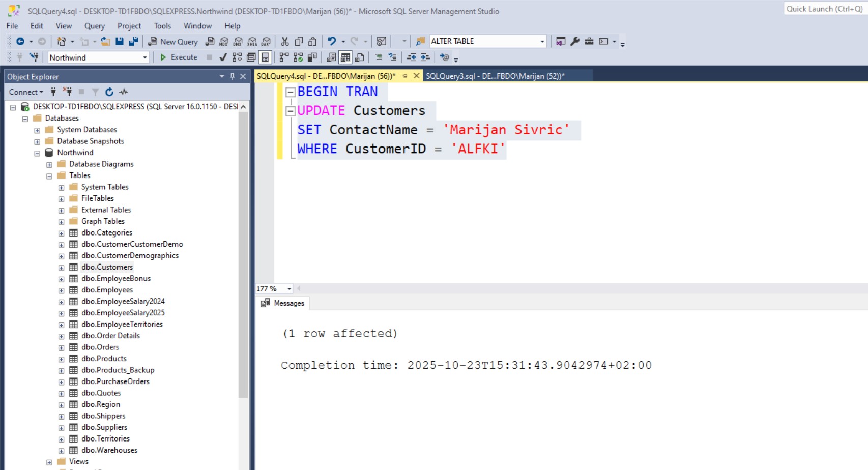The image size is (868, 470).
Task: Click the New Query button
Action: coord(173,42)
